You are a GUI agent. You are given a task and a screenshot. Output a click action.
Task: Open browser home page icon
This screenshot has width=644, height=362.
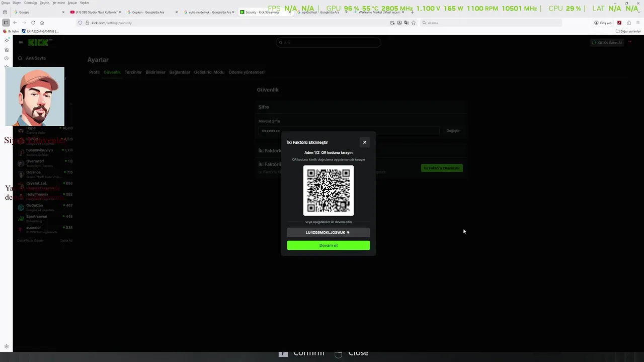(x=42, y=23)
